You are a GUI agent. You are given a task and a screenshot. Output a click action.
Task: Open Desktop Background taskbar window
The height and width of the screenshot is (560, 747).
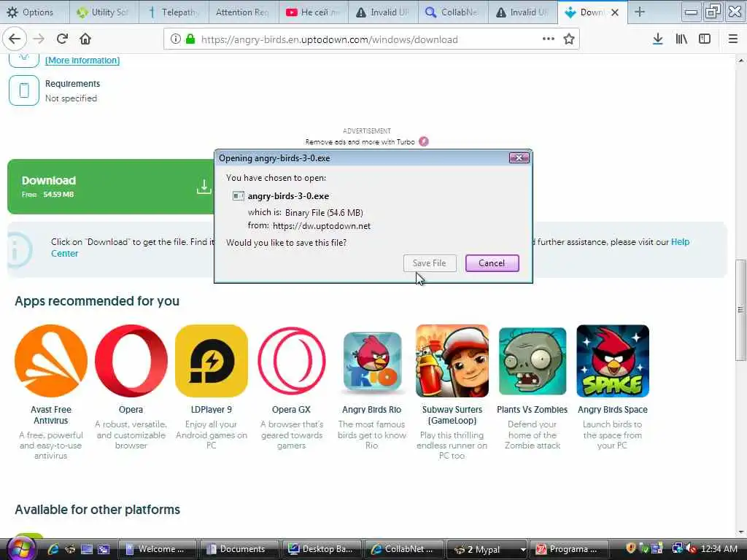(x=322, y=549)
